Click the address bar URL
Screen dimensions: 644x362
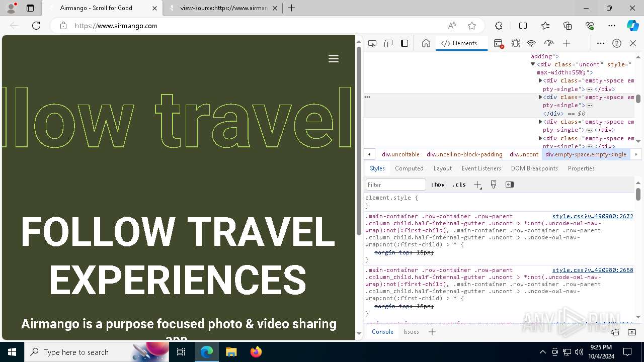pos(116,26)
